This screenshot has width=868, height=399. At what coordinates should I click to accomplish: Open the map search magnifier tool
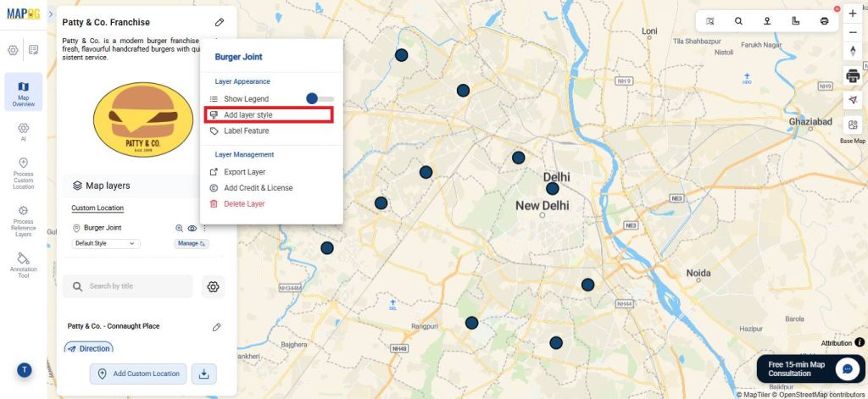click(x=738, y=21)
